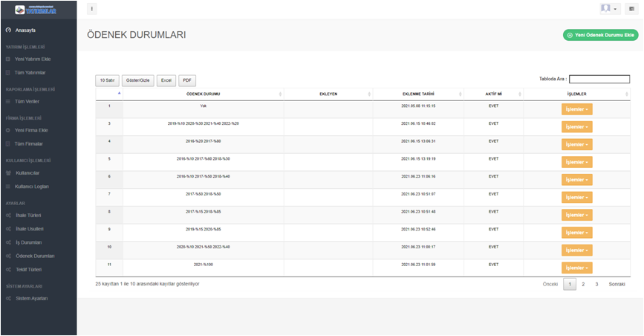644x336 pixels.
Task: Export the table with Excel button
Action: click(166, 80)
